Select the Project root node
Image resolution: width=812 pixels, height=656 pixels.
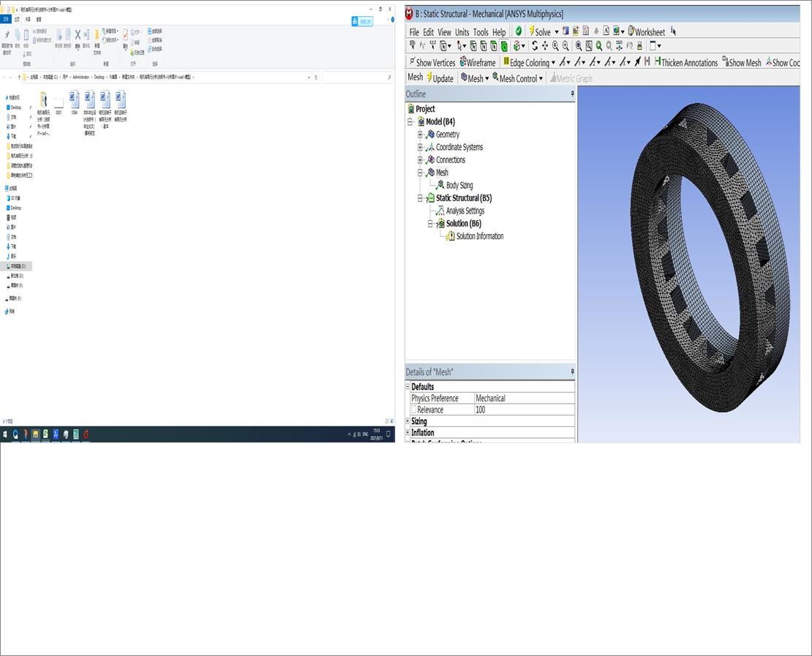[424, 109]
